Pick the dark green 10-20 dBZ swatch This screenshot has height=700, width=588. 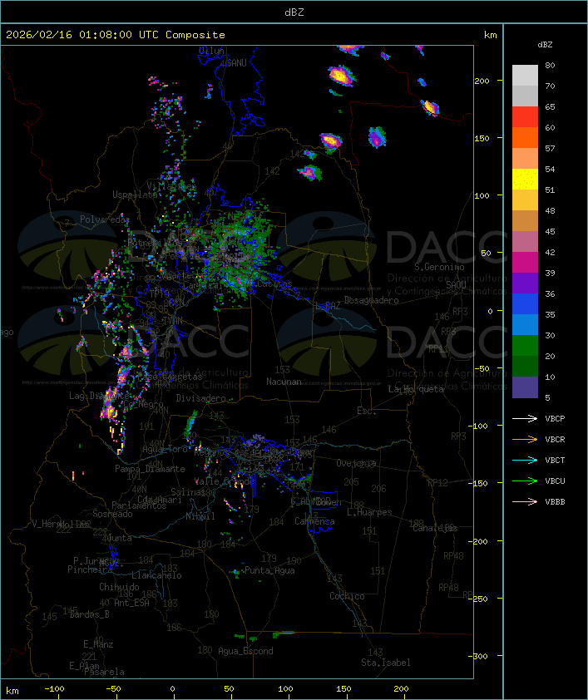[525, 367]
